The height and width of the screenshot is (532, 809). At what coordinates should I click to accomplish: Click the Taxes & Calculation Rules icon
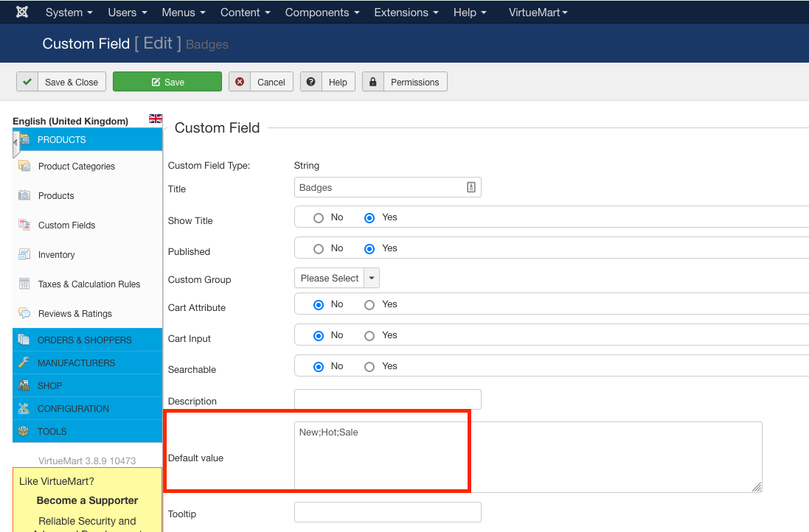[24, 284]
